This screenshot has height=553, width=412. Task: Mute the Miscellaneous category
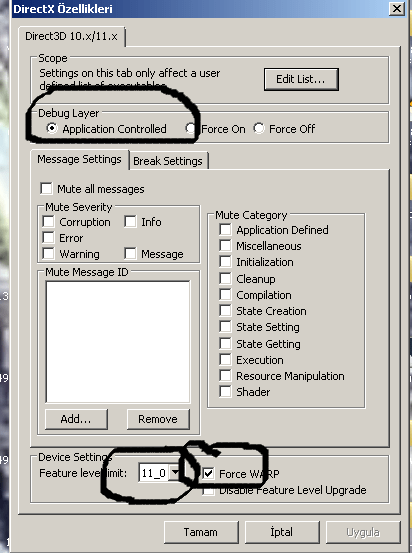pos(225,246)
